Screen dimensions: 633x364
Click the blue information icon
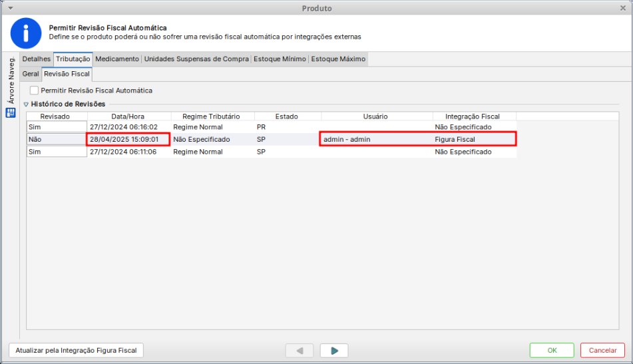click(x=26, y=33)
